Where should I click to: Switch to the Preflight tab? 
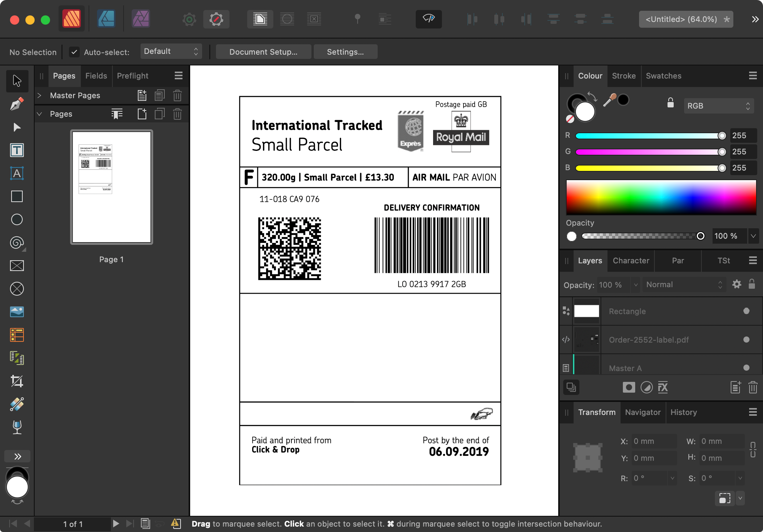pos(132,76)
